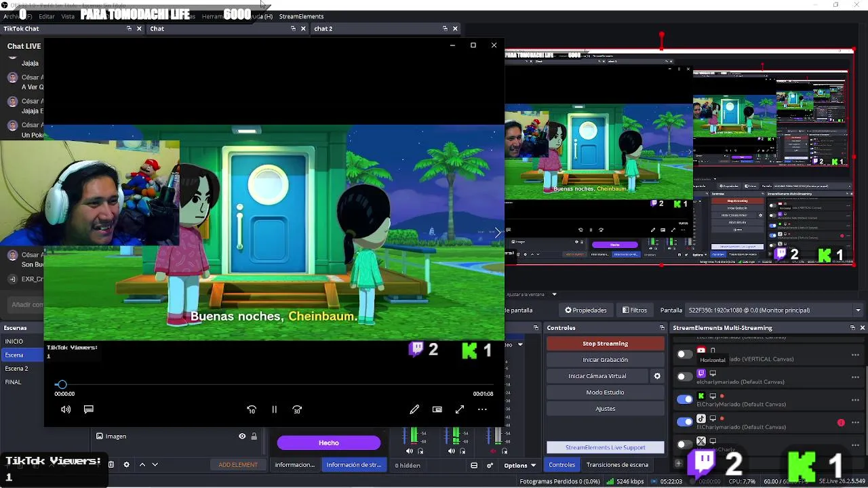The width and height of the screenshot is (868, 488).
Task: Click Stop Streaming button
Action: pos(605,344)
